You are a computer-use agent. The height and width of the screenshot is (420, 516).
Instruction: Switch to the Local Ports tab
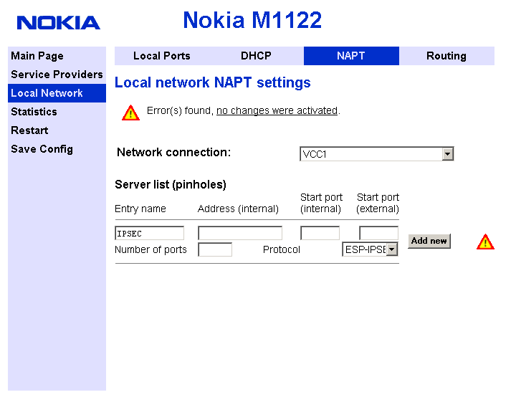point(162,56)
